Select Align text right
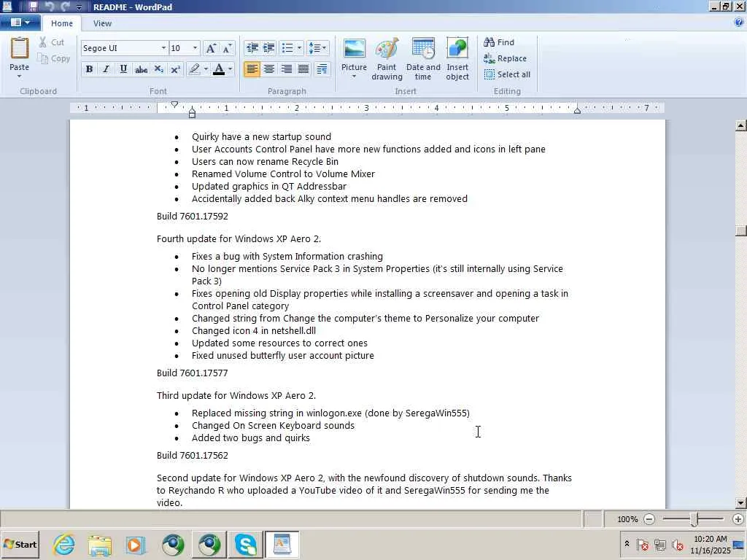This screenshot has width=747, height=560. point(286,69)
